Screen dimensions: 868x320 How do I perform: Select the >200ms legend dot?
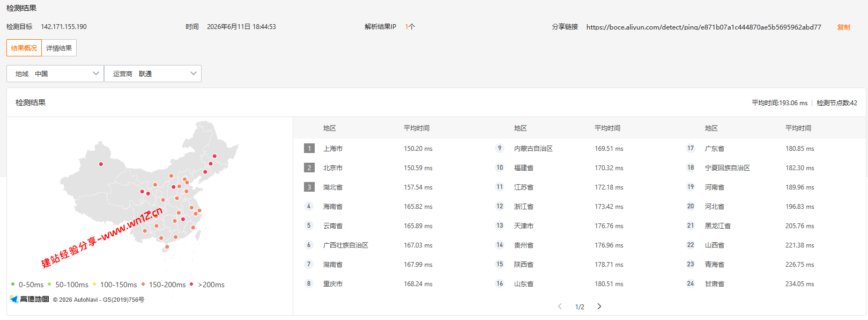pos(191,284)
